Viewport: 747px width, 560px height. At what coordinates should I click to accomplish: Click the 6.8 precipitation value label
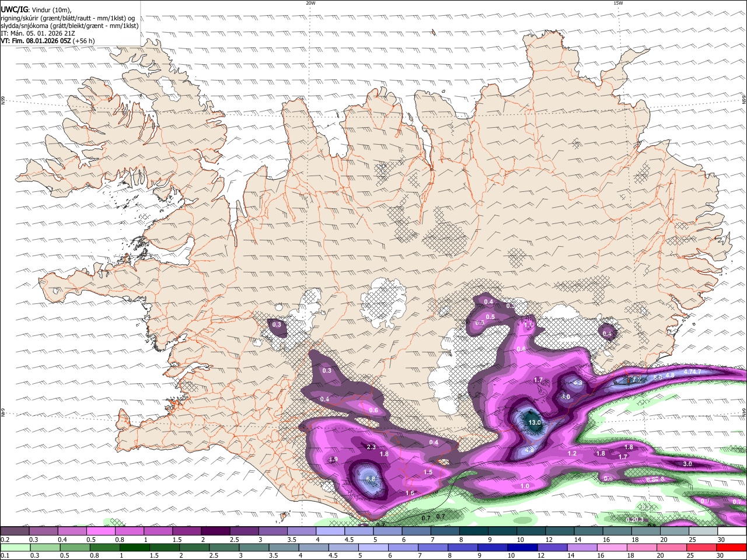(371, 479)
